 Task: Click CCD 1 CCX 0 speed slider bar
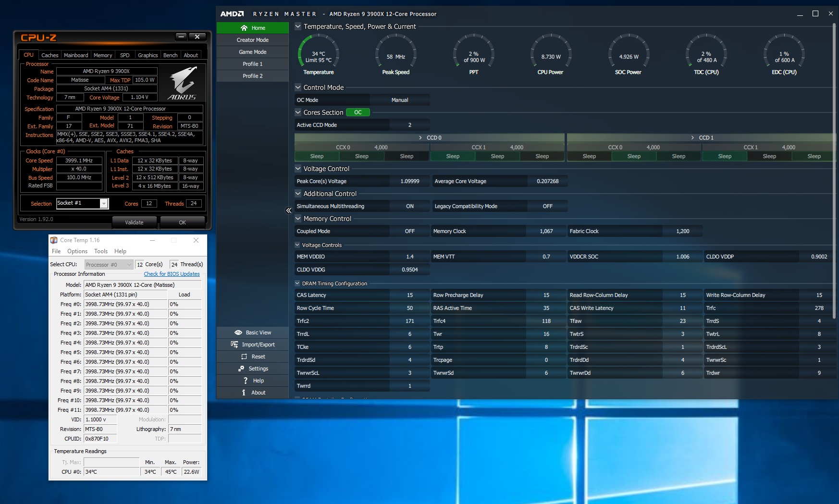pos(634,147)
